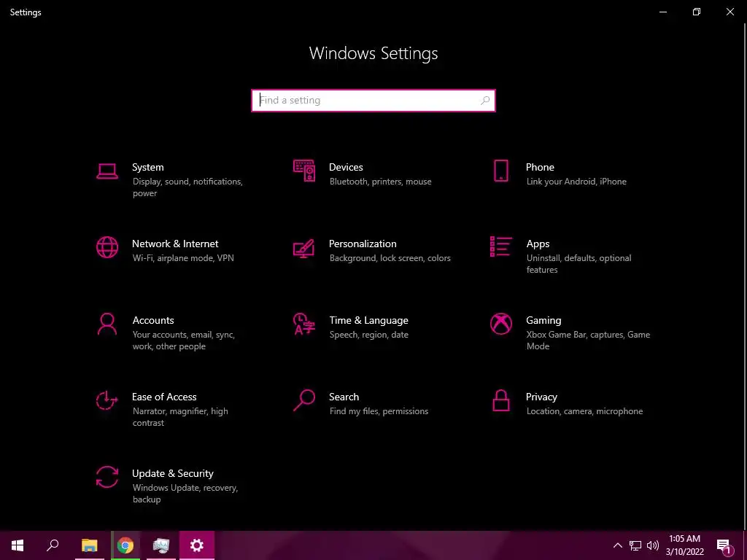
Task: Click 'Speech, region, date' description
Action: pyautogui.click(x=368, y=335)
